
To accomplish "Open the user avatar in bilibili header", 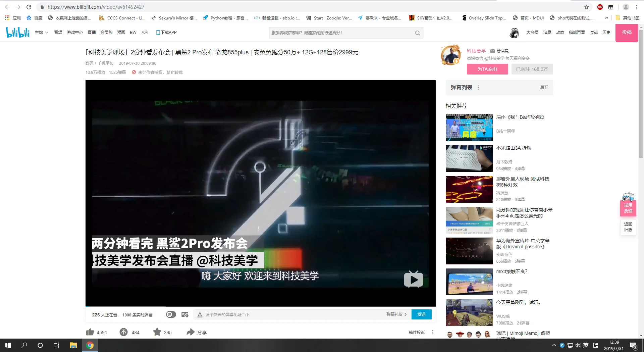I will [514, 33].
